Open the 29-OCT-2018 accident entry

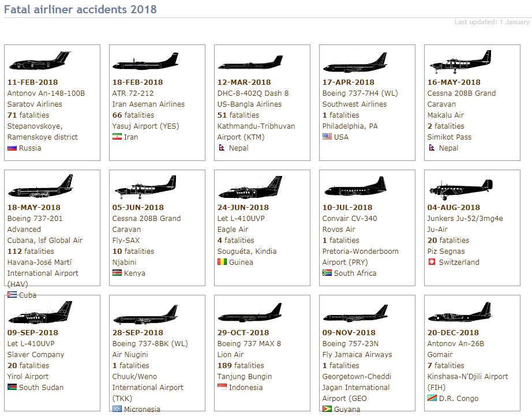(243, 332)
